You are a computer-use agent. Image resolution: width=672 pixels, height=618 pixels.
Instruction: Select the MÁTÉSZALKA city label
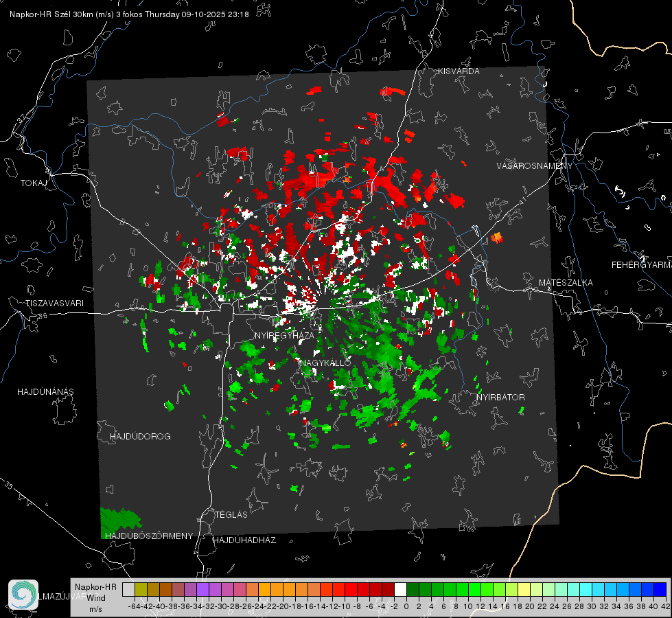(x=566, y=283)
